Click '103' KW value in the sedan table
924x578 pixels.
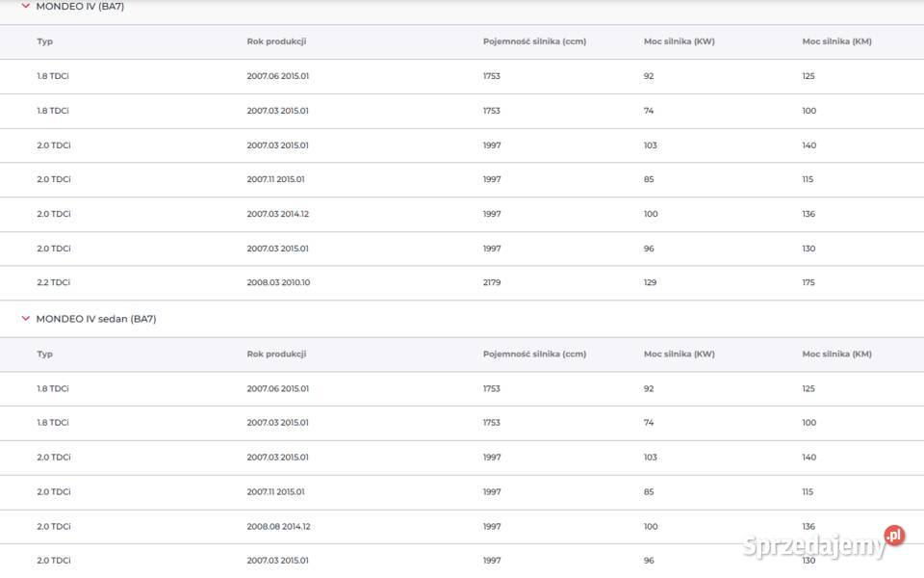pos(650,457)
